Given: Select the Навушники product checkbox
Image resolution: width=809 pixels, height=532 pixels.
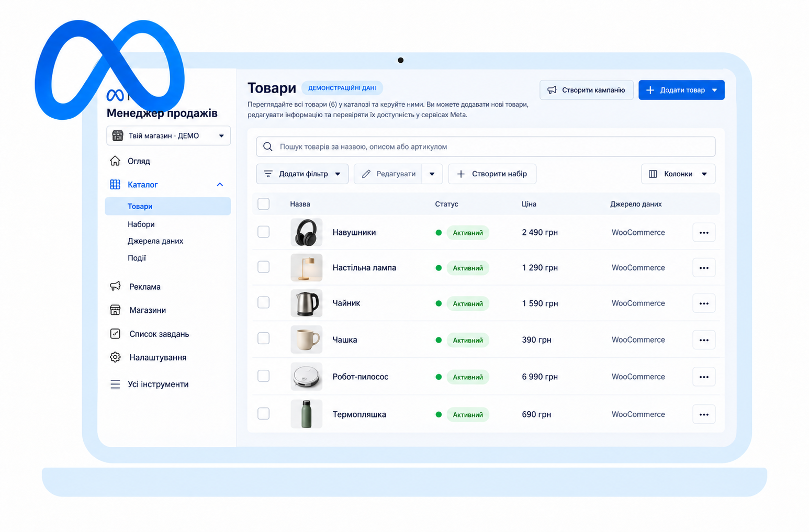Looking at the screenshot, I should (264, 232).
